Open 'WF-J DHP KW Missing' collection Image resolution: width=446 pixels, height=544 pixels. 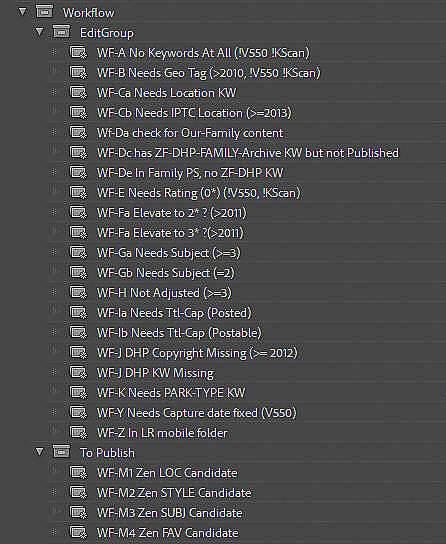(155, 373)
